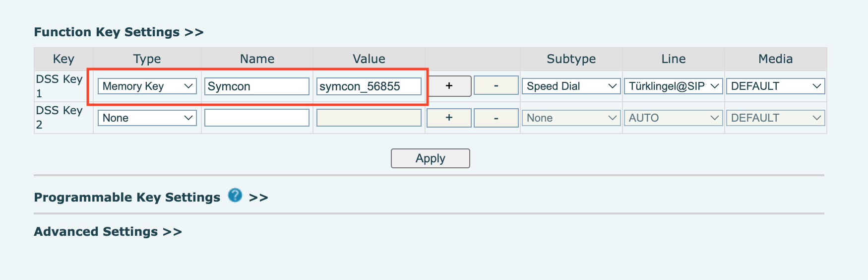Open DSS Key 2 Media dropdown
Image resolution: width=868 pixels, height=280 pixels.
tap(775, 118)
